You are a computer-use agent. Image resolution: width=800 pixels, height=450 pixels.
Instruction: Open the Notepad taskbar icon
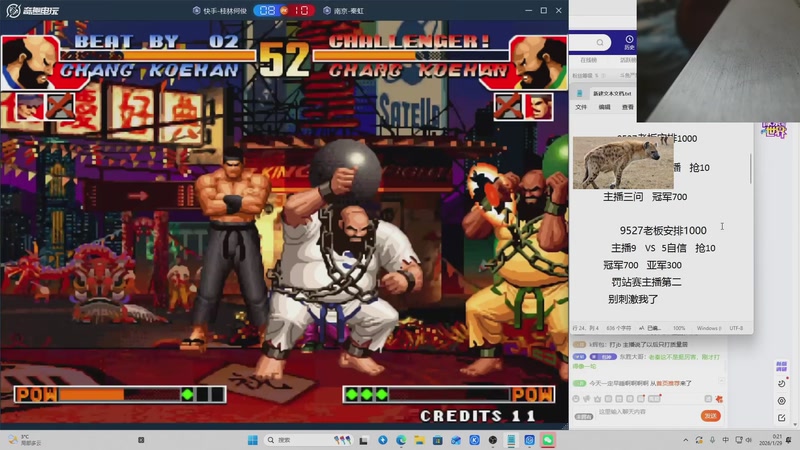click(x=511, y=440)
